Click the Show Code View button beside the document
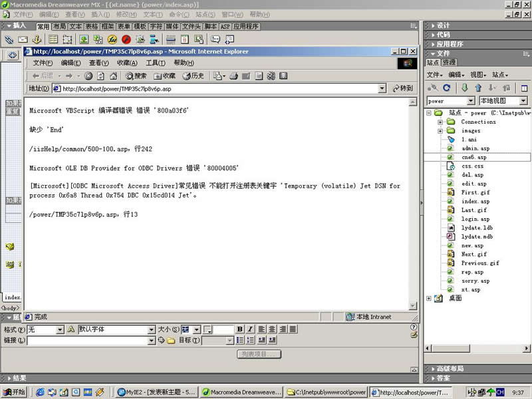 coord(13,55)
